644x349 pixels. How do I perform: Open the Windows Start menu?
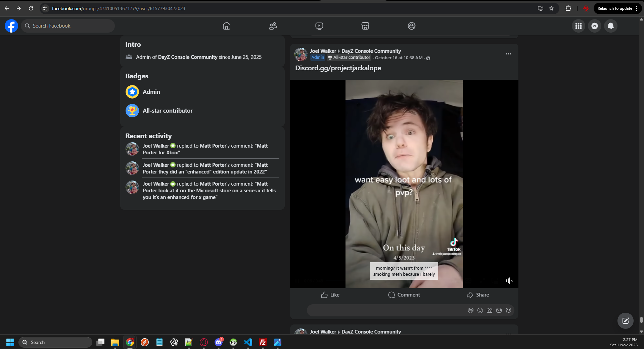[10, 342]
